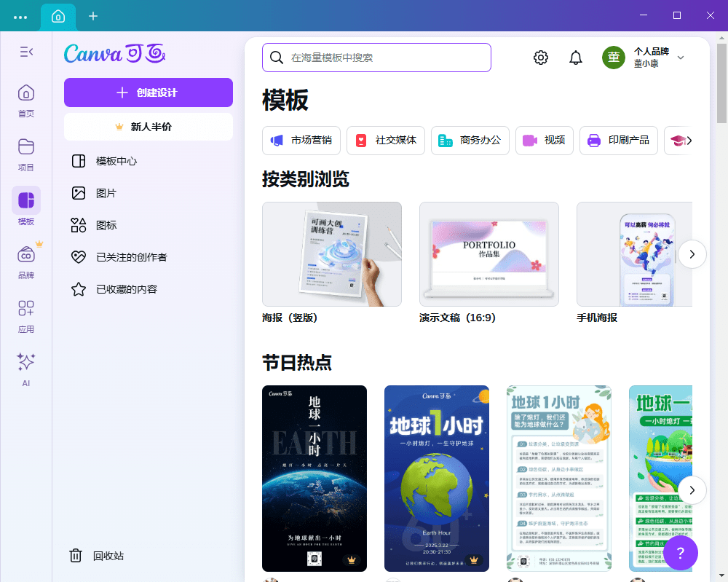
Task: Open a new tab with the plus button
Action: click(93, 15)
